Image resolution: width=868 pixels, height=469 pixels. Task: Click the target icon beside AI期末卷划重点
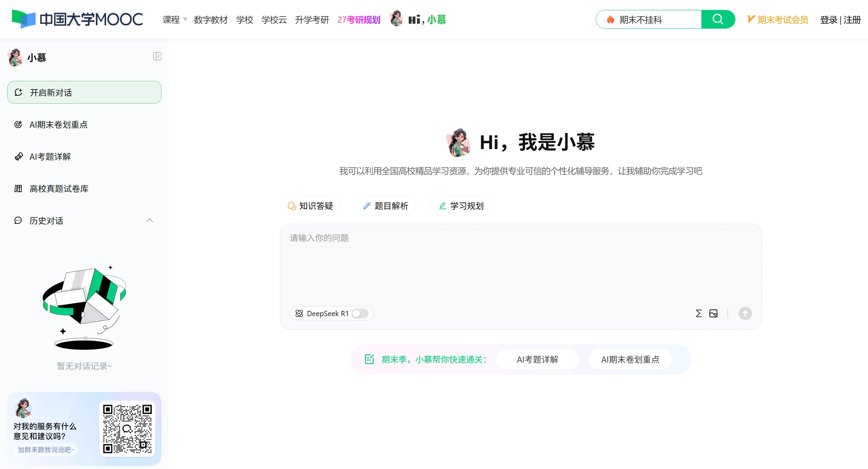click(18, 124)
